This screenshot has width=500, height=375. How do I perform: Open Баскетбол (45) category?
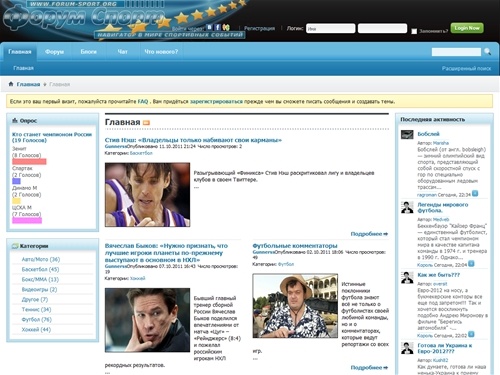tap(40, 269)
